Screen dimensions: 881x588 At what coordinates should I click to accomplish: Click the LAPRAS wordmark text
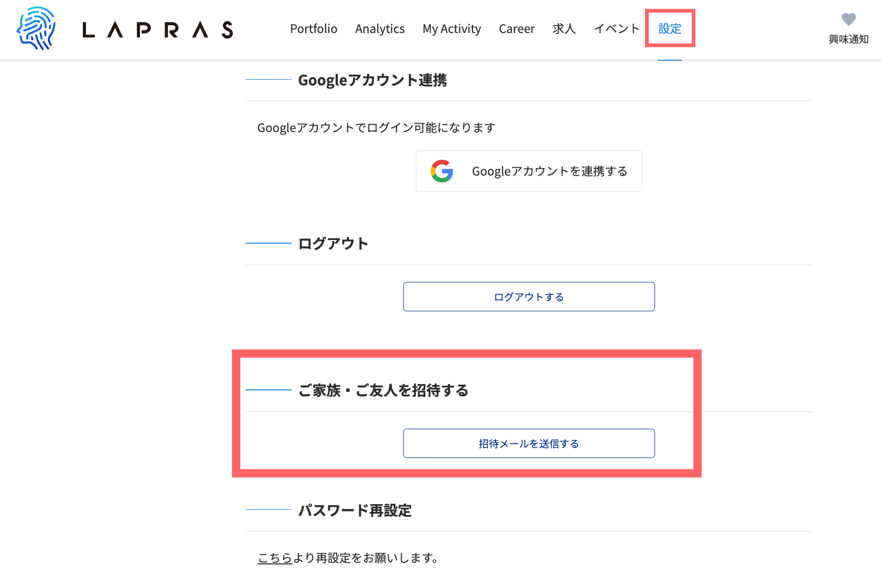pos(158,30)
